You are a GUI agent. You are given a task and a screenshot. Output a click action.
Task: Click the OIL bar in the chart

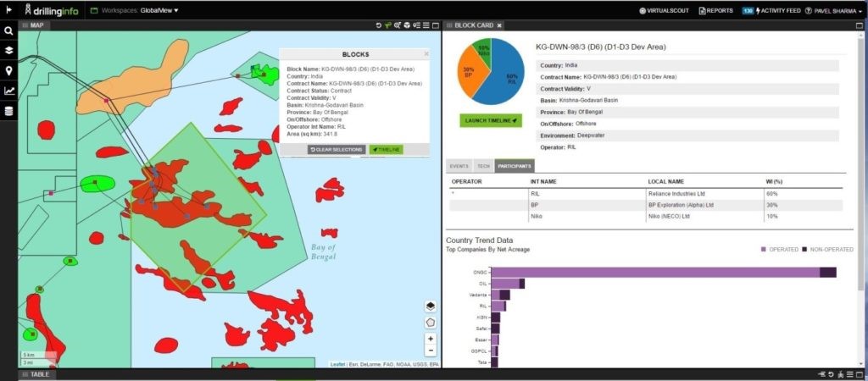508,283
